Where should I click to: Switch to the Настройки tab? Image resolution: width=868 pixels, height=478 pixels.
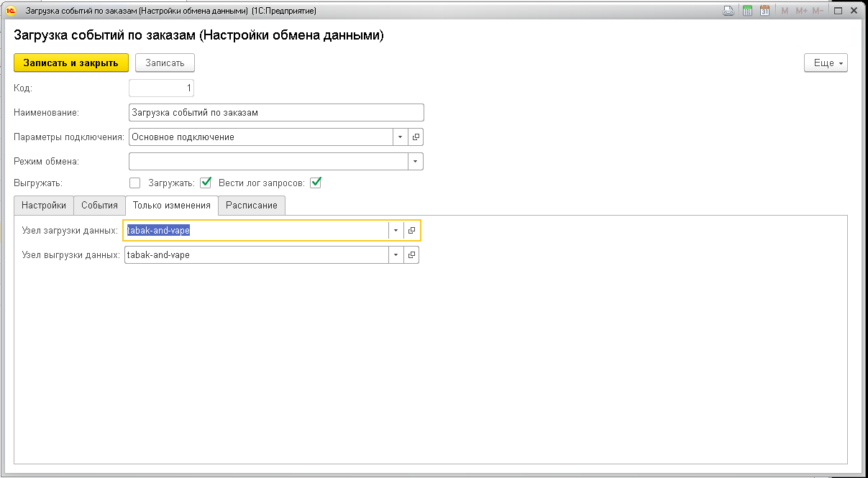tap(44, 205)
